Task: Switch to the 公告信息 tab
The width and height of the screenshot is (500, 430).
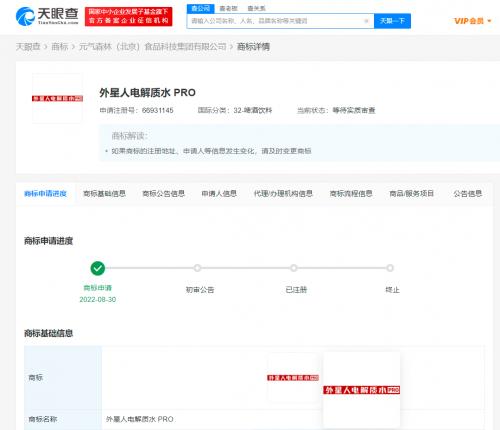Action: [468, 194]
